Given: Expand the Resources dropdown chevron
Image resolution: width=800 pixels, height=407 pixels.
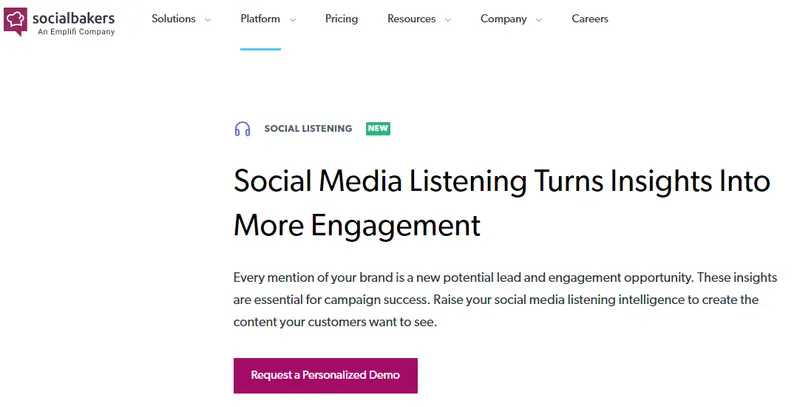Looking at the screenshot, I should tap(447, 20).
